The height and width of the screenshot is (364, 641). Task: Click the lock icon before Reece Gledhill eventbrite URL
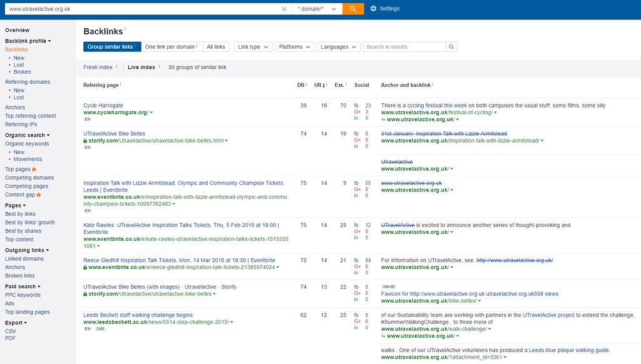(85, 268)
